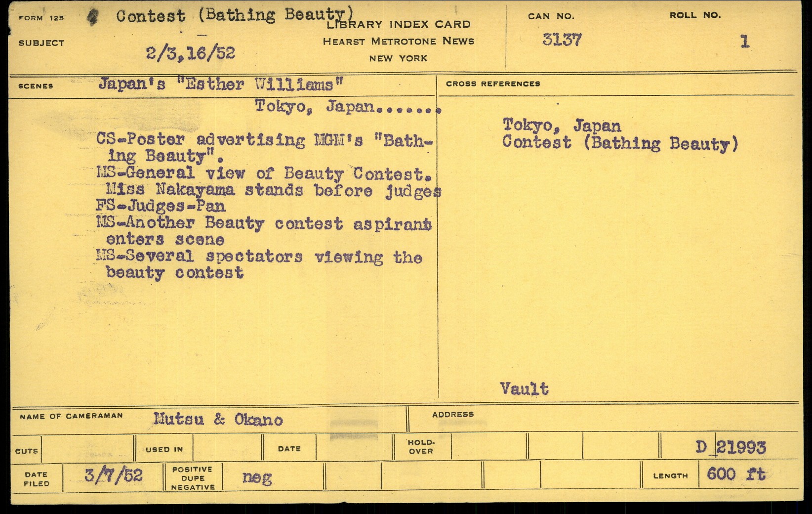Click the date "2/3,16/52" under the subject
Viewport: 812px width, 514px height.
coord(190,53)
